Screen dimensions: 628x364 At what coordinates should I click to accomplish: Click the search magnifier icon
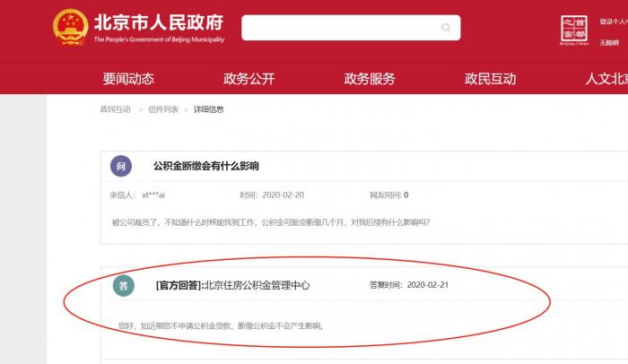(445, 28)
